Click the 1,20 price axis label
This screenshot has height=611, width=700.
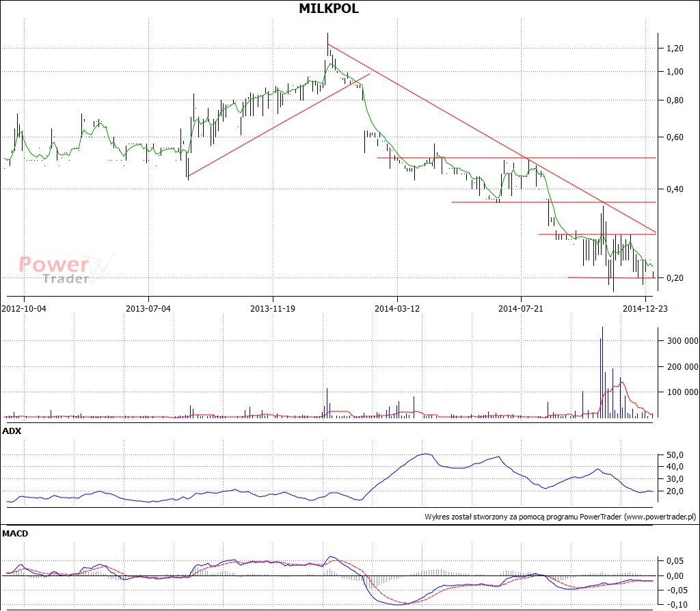pos(675,49)
